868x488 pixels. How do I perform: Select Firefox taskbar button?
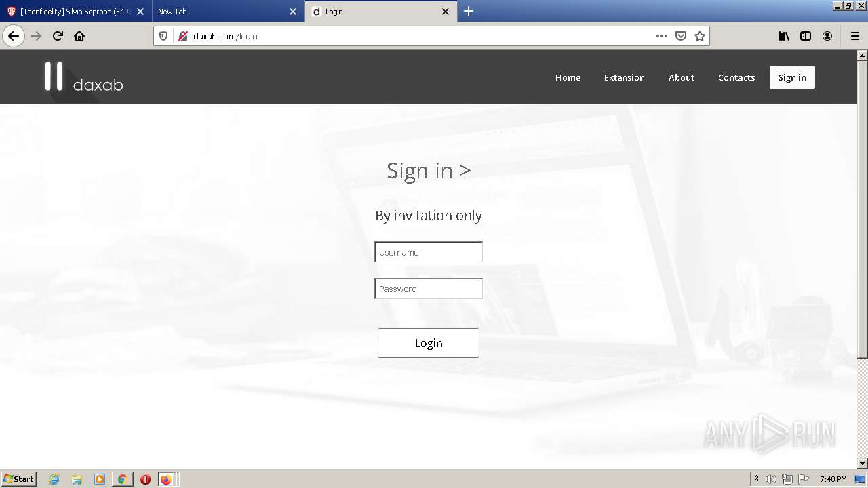pyautogui.click(x=167, y=479)
